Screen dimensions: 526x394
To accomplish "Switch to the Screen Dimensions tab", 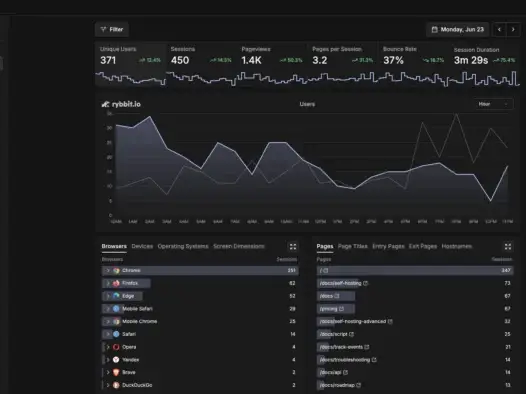I will click(239, 246).
